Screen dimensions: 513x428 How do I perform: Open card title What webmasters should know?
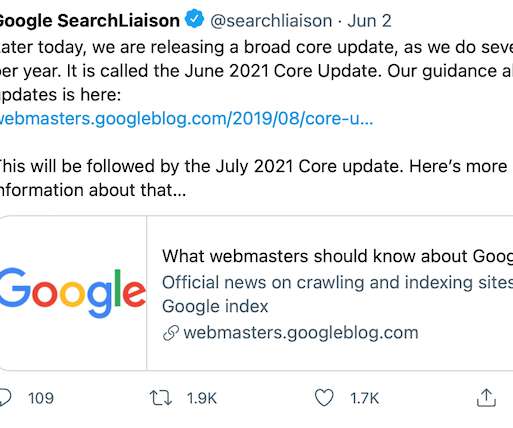click(x=337, y=256)
